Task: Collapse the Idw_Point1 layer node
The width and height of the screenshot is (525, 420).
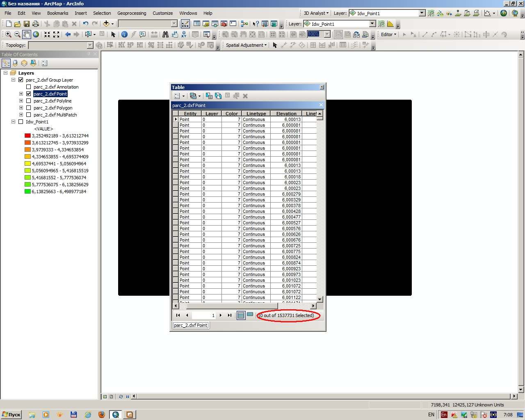Action: [13, 122]
